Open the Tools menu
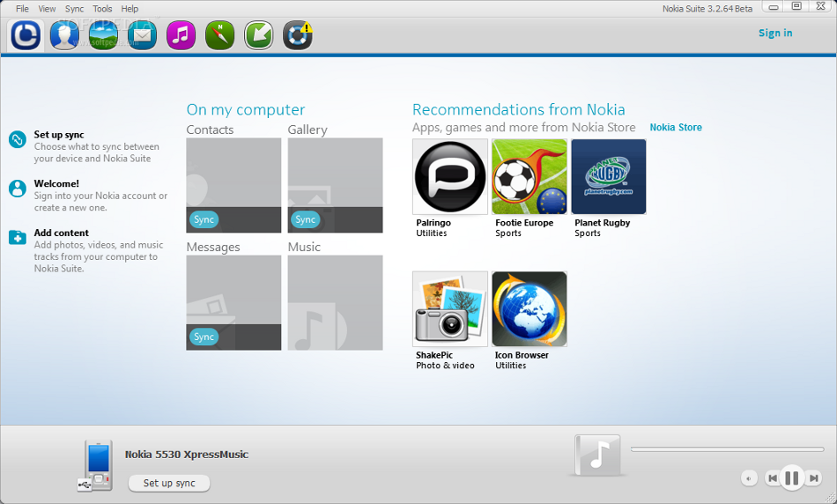Image resolution: width=837 pixels, height=504 pixels. 102,9
